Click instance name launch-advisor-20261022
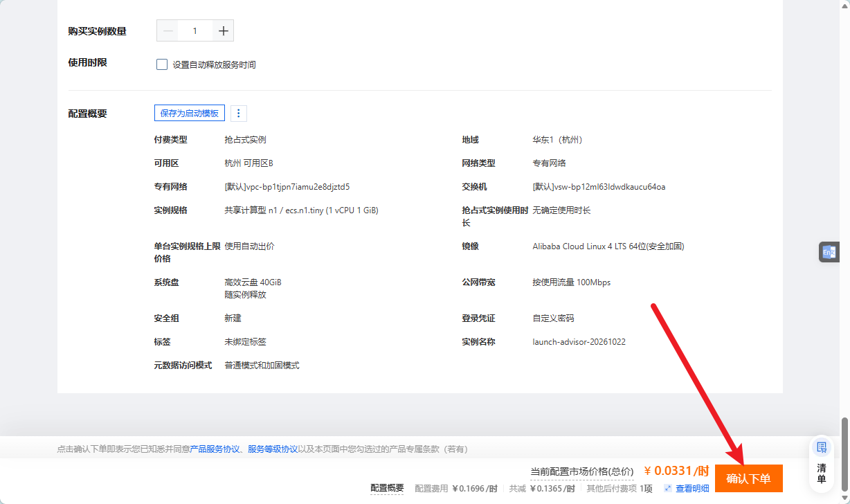Viewport: 850px width, 504px height. [579, 342]
